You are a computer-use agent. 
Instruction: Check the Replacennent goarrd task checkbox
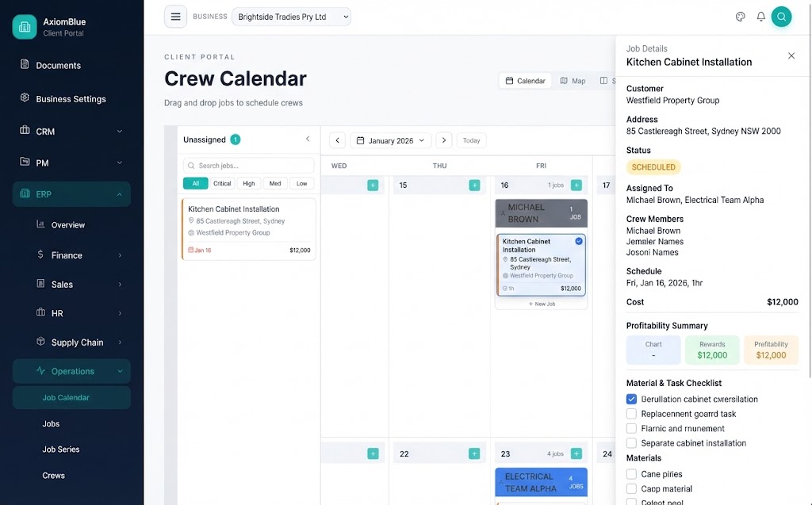pos(630,413)
